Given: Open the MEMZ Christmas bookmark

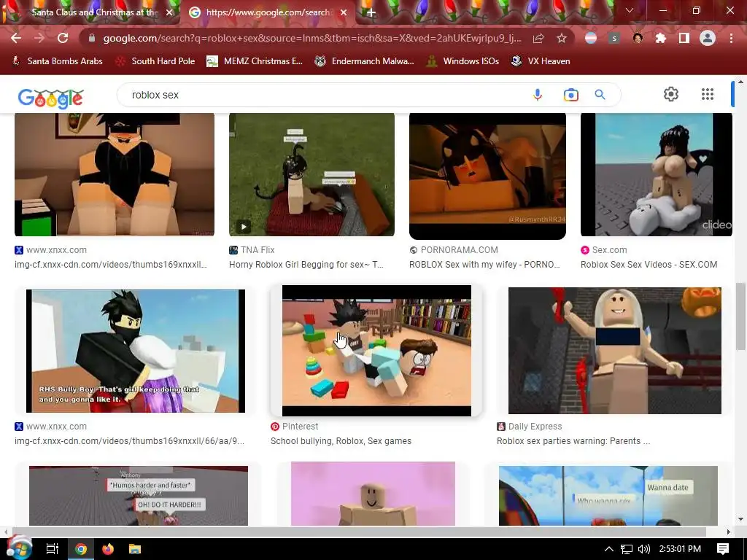Looking at the screenshot, I should (255, 61).
